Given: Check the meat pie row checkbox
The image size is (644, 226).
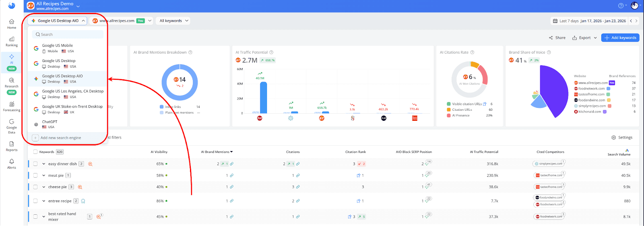Looking at the screenshot, I should click(x=35, y=176).
